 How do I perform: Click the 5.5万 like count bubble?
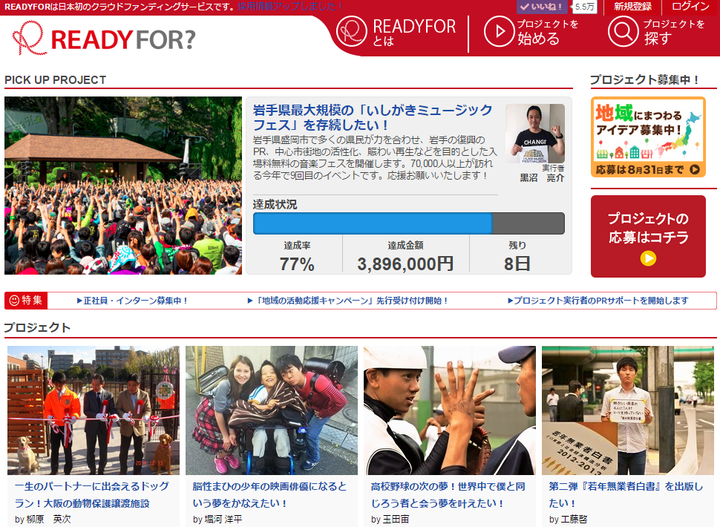click(585, 6)
